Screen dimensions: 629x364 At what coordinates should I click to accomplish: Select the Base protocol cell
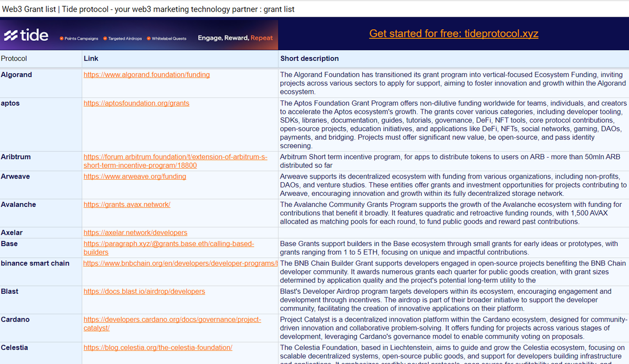pos(41,248)
